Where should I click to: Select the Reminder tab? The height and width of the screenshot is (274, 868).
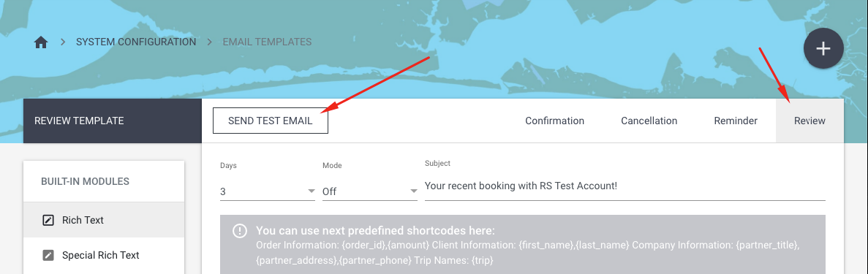tap(736, 121)
